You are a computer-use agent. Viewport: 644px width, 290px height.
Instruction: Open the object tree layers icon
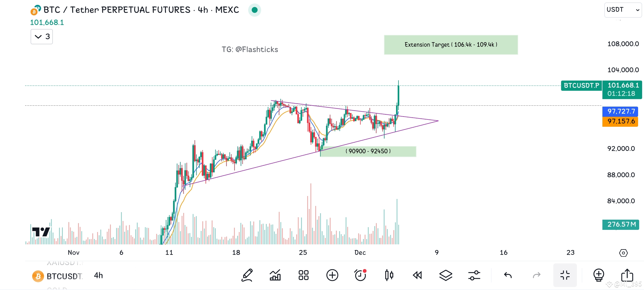(445, 275)
